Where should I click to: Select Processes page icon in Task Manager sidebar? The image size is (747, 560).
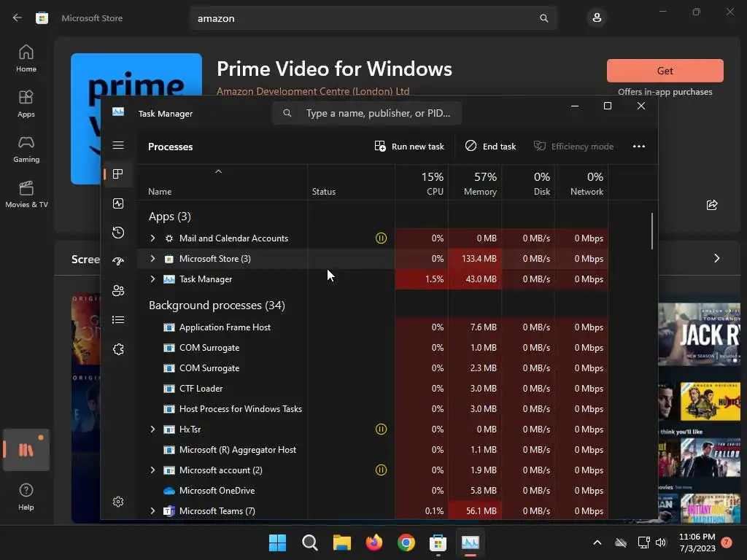(118, 174)
